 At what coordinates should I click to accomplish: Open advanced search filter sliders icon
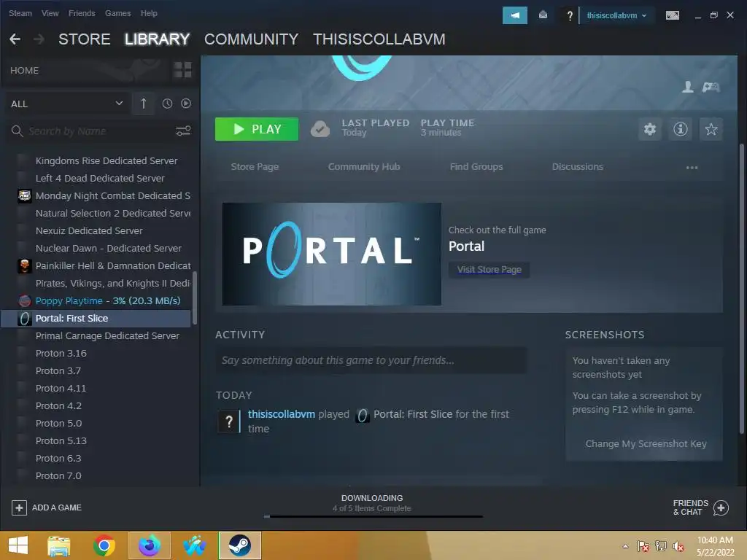[183, 131]
